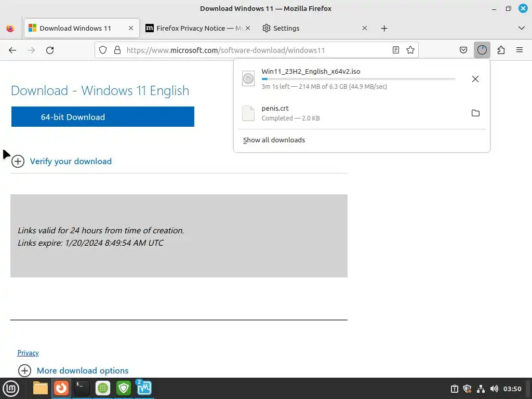Click the 03:50 clock
Image resolution: width=532 pixels, height=399 pixels.
(512, 389)
